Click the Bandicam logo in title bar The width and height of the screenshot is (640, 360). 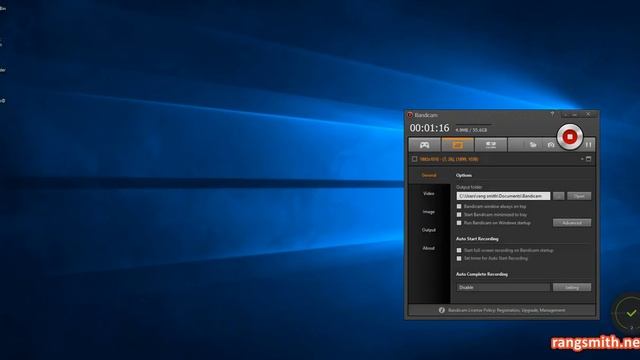pyautogui.click(x=410, y=115)
